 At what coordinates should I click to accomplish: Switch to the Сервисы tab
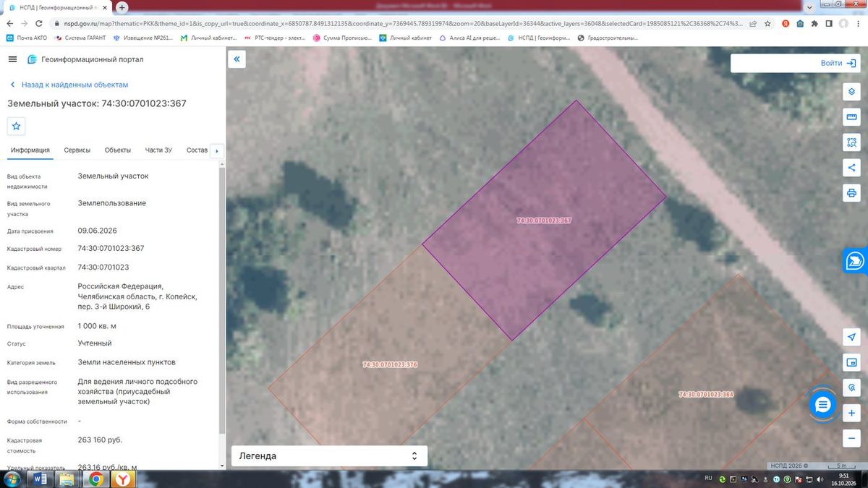coord(77,150)
